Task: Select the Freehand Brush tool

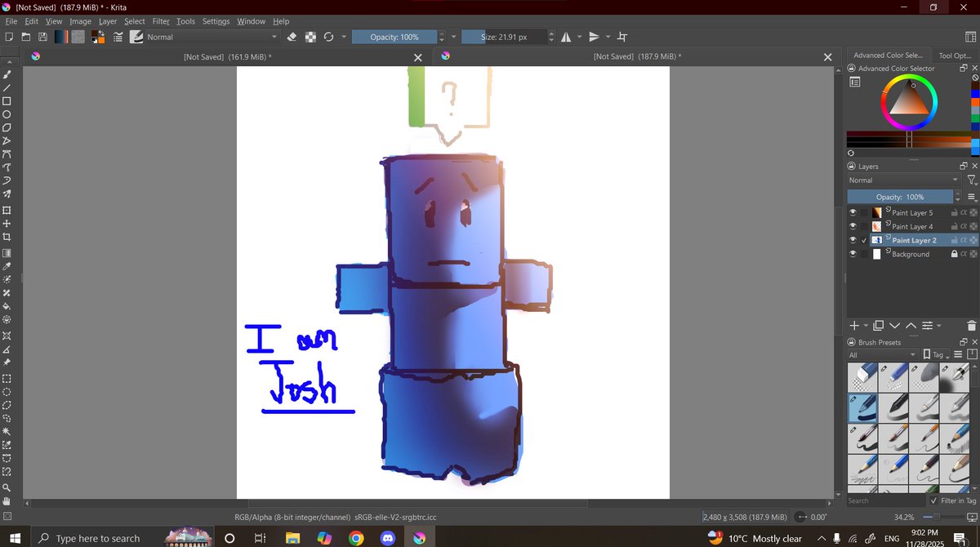Action: point(7,74)
